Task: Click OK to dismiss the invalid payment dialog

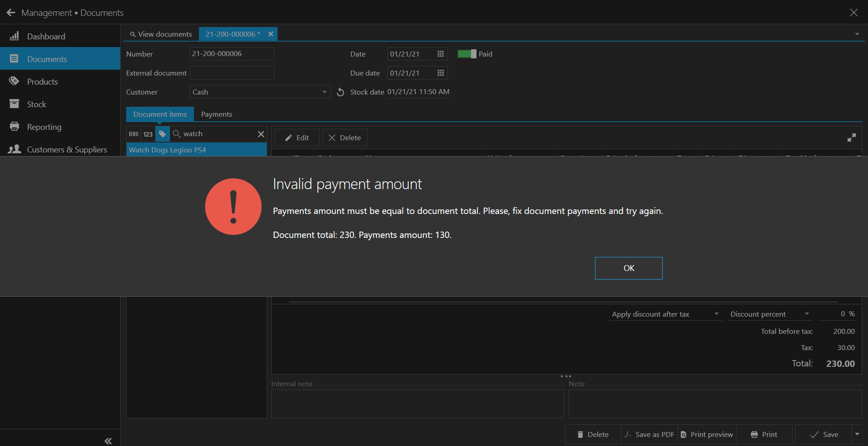Action: (x=628, y=268)
